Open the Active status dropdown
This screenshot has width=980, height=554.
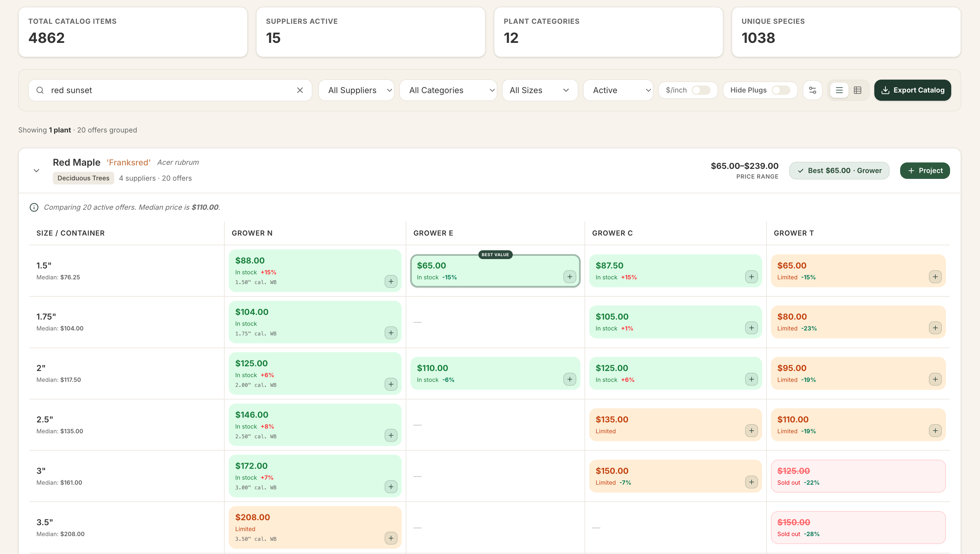pyautogui.click(x=618, y=90)
